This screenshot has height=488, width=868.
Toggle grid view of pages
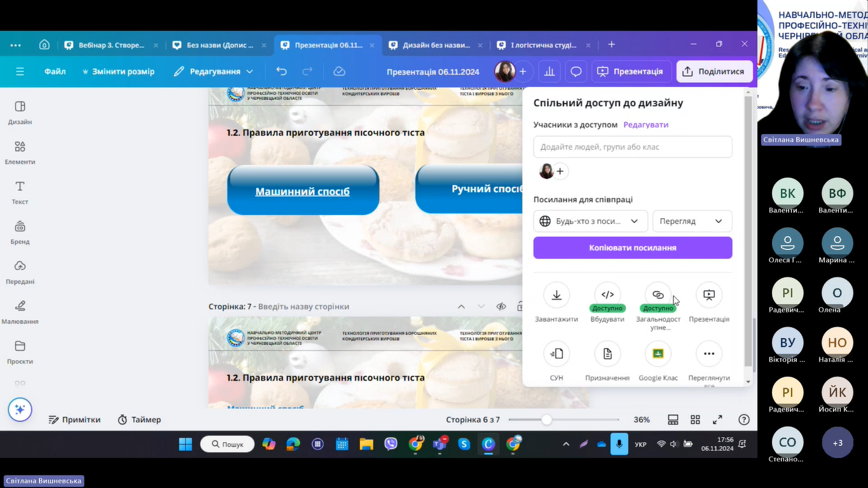pos(695,420)
